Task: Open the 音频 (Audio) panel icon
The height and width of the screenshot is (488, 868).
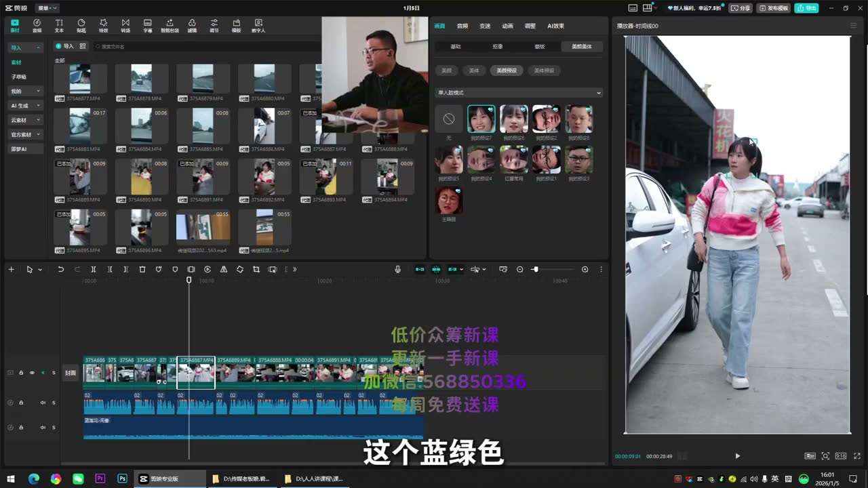Action: [37, 26]
